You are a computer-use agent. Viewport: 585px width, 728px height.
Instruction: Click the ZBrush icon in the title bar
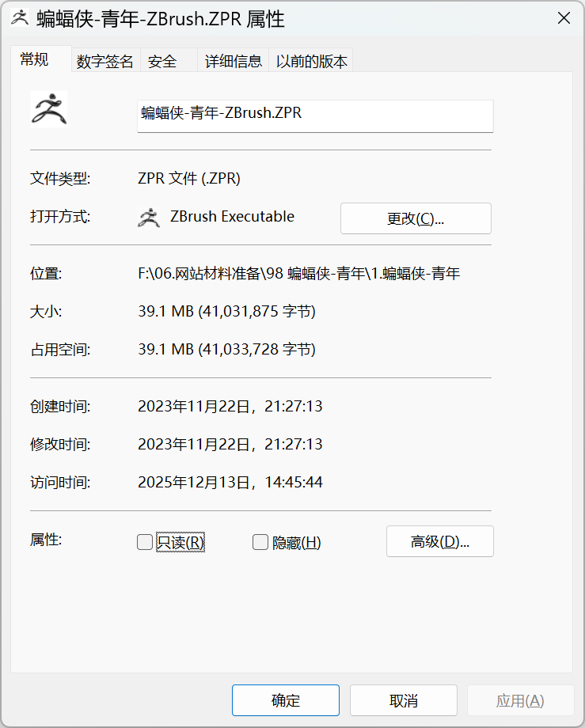click(x=20, y=18)
